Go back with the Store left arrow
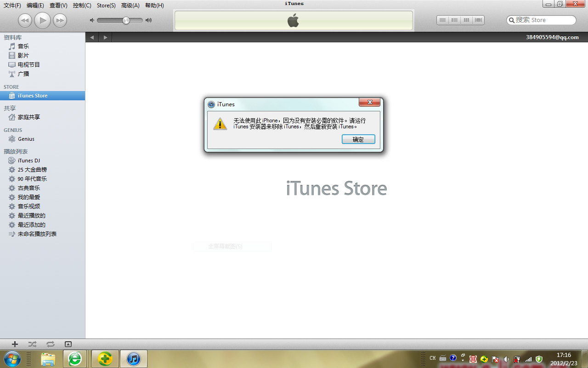Viewport: 588px width, 368px height. click(x=92, y=37)
